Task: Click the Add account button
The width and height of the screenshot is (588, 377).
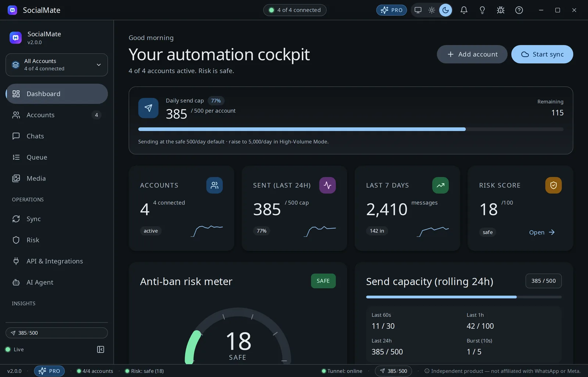Action: pyautogui.click(x=472, y=54)
